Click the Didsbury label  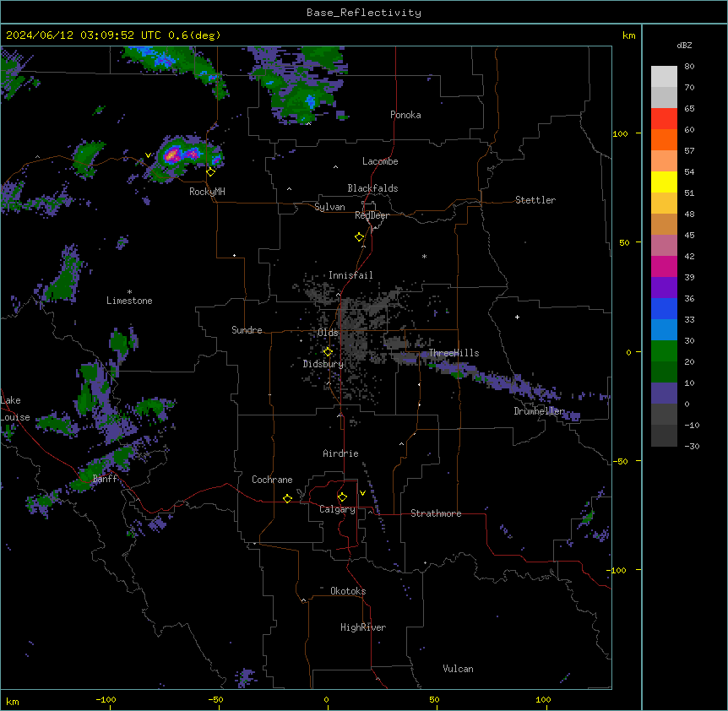(323, 364)
